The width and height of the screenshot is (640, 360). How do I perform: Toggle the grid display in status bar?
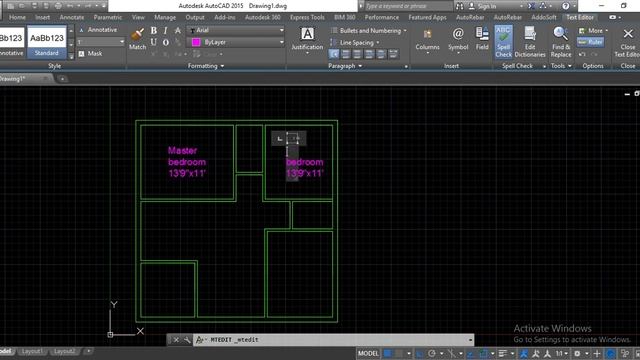coord(387,353)
